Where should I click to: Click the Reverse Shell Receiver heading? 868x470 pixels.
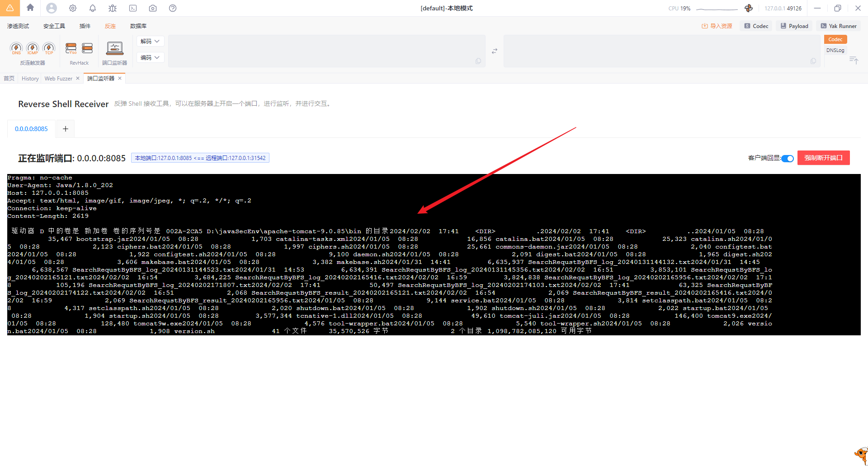tap(63, 104)
